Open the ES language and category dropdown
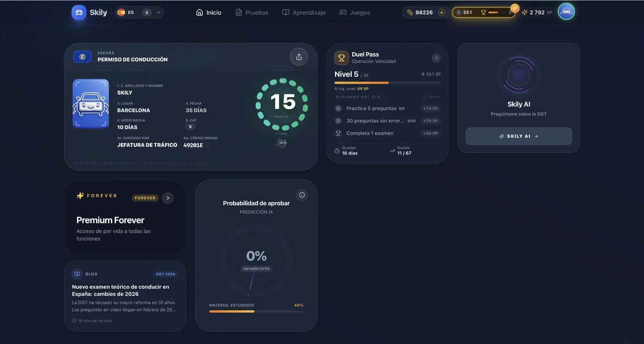 (139, 13)
